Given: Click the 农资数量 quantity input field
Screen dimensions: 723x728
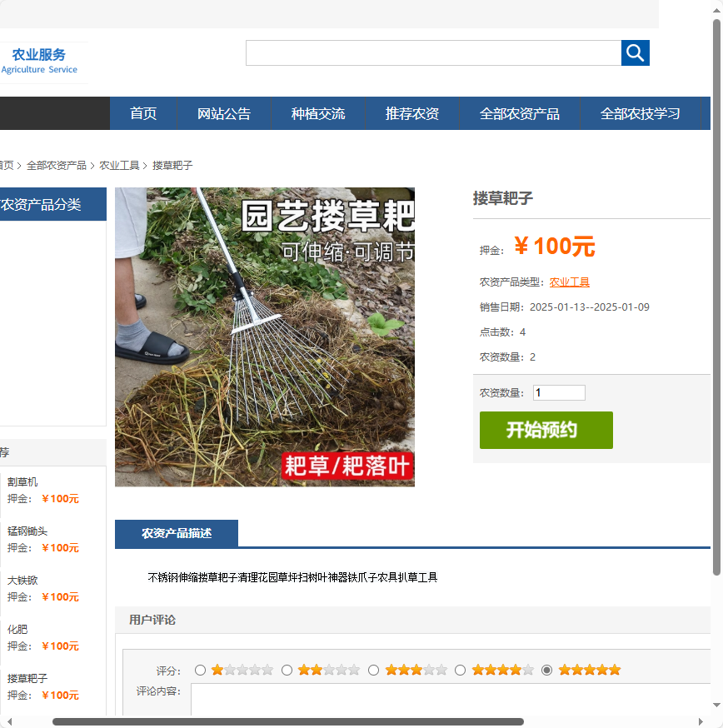Looking at the screenshot, I should (558, 391).
